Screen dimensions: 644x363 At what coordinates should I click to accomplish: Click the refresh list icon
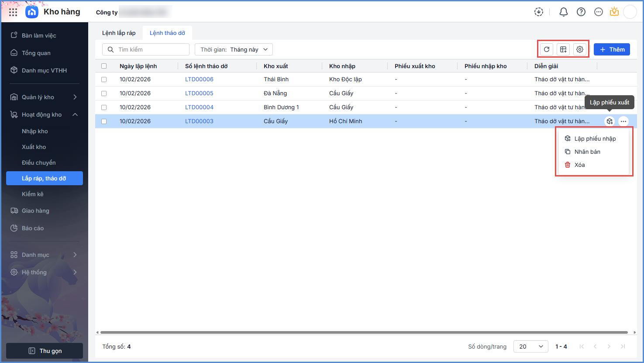[547, 49]
